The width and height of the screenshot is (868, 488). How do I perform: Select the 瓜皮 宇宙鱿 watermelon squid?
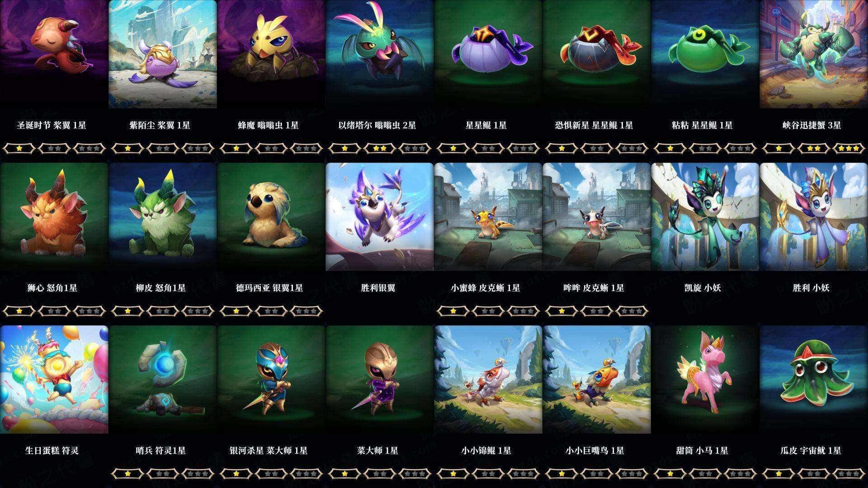[x=814, y=380]
